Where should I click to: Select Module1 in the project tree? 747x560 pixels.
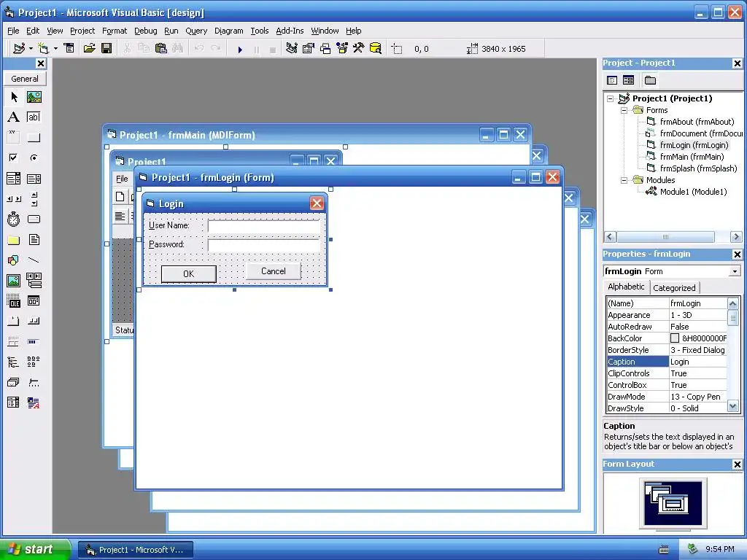[693, 192]
